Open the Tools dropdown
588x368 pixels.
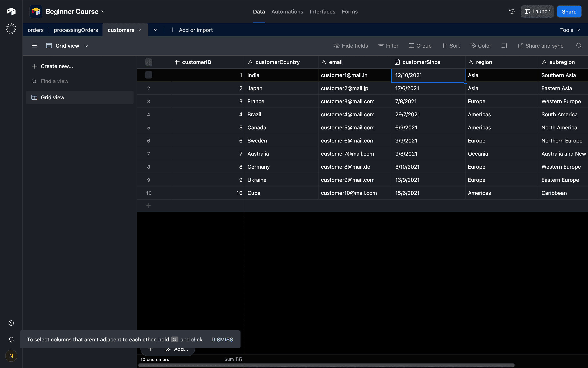coord(570,30)
